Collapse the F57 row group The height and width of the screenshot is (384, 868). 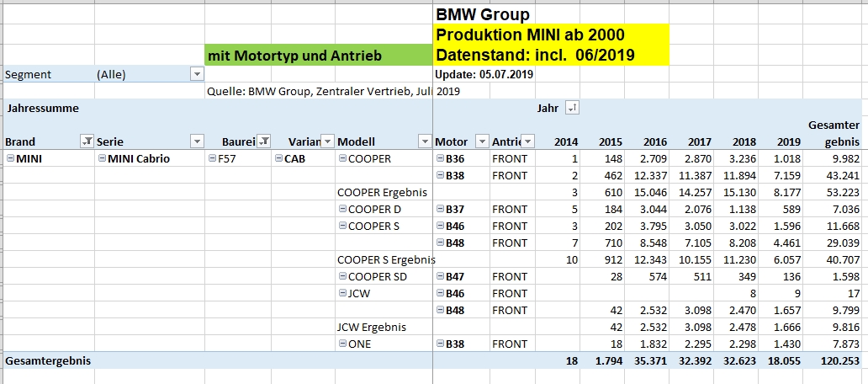[x=211, y=158]
